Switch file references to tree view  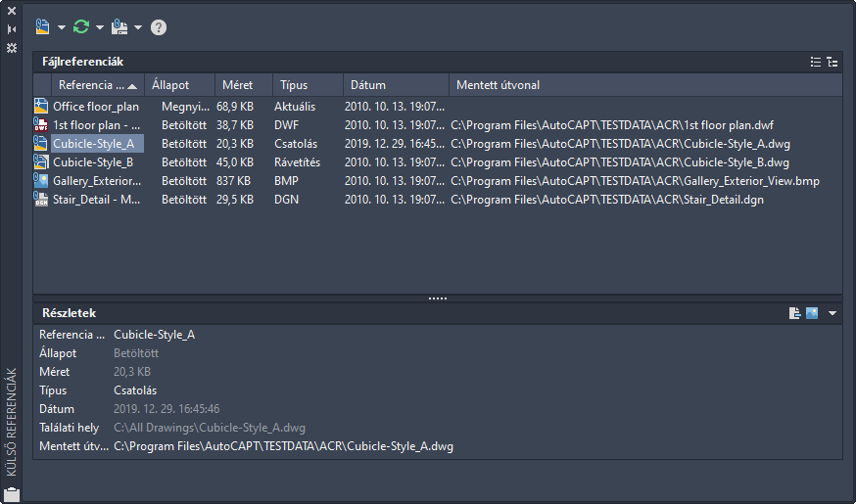click(x=832, y=62)
